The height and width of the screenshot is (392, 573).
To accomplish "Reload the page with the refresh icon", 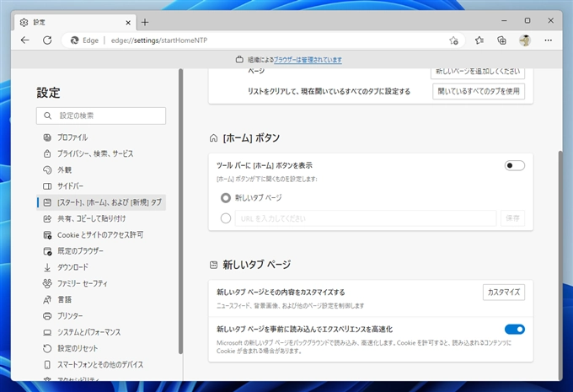I will pos(47,40).
